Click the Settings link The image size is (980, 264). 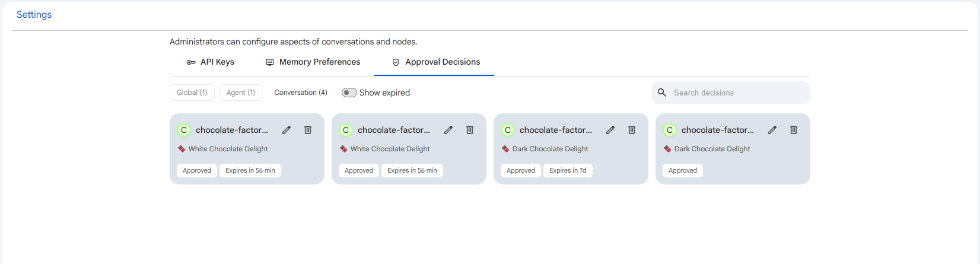click(34, 15)
